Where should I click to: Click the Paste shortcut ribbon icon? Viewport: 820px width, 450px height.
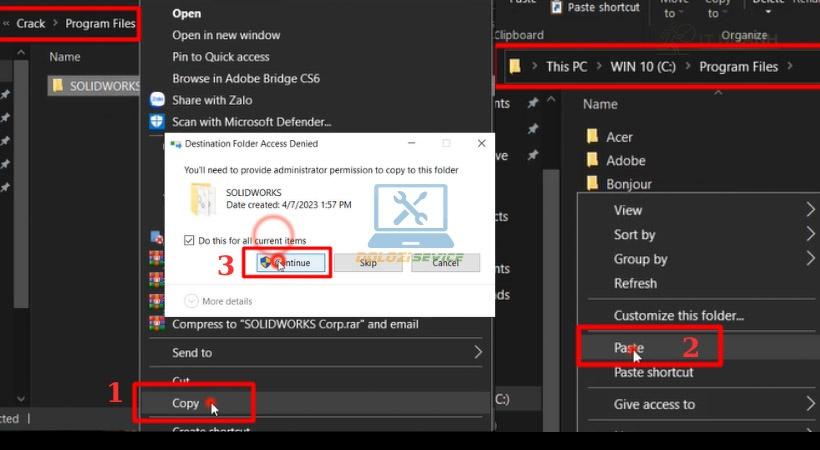(557, 8)
